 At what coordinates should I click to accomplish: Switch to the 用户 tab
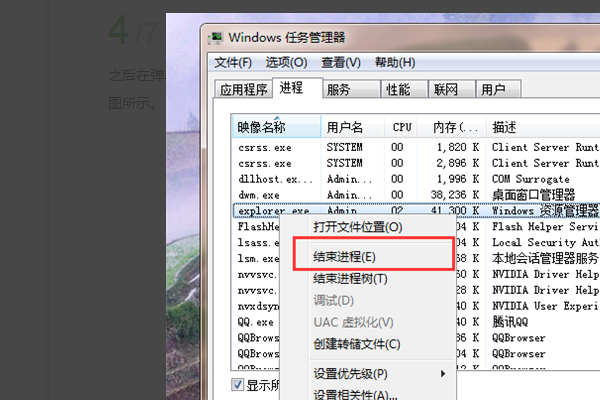[498, 89]
